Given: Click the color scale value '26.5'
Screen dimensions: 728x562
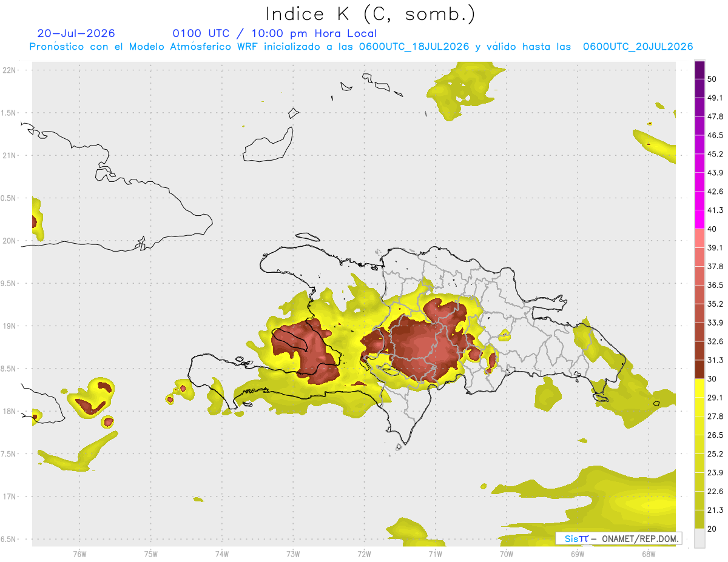Looking at the screenshot, I should [715, 435].
